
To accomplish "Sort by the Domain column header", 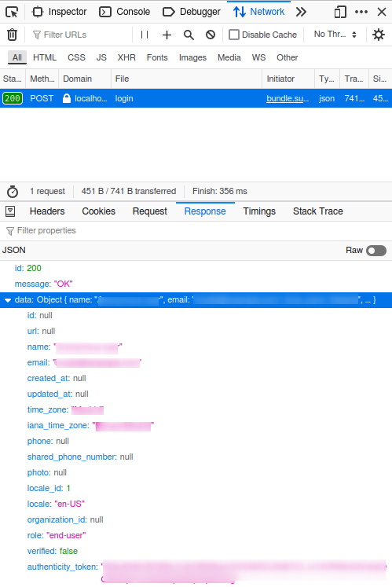I will tap(85, 79).
